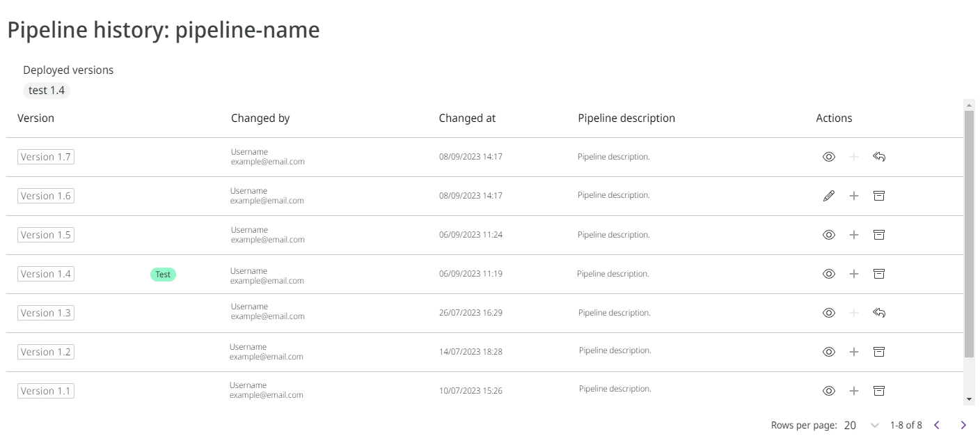View Version 1.5 with the eye icon
The height and width of the screenshot is (448, 980).
point(828,235)
